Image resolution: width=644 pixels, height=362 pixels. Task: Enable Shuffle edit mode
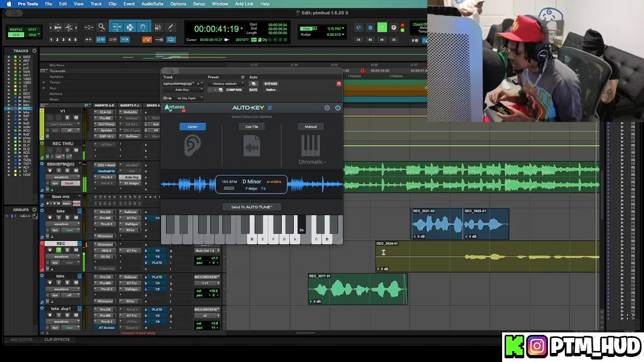pos(16,30)
